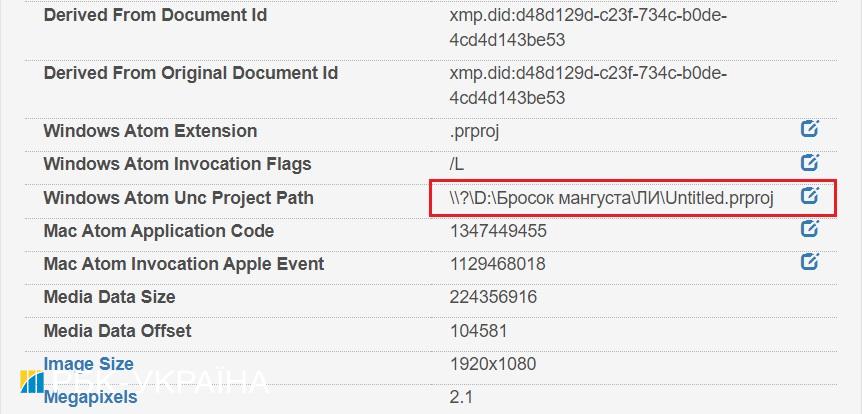The image size is (863, 414).
Task: Click the Windows Atom Unc Project Path label
Action: (178, 198)
